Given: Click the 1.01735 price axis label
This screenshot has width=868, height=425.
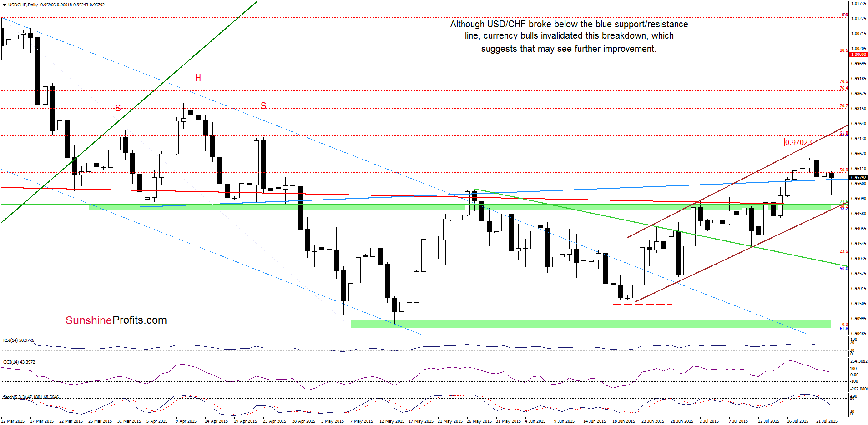Looking at the screenshot, I should click(x=858, y=4).
